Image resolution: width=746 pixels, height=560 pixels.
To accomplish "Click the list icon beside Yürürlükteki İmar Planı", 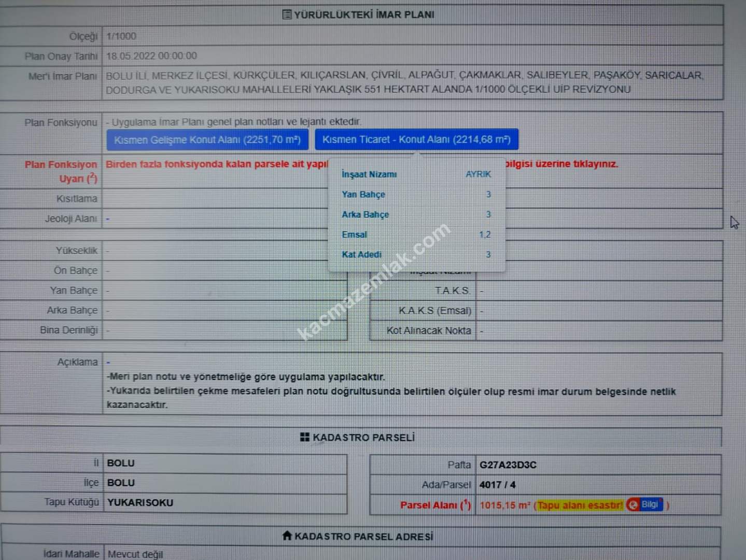I will pyautogui.click(x=287, y=15).
